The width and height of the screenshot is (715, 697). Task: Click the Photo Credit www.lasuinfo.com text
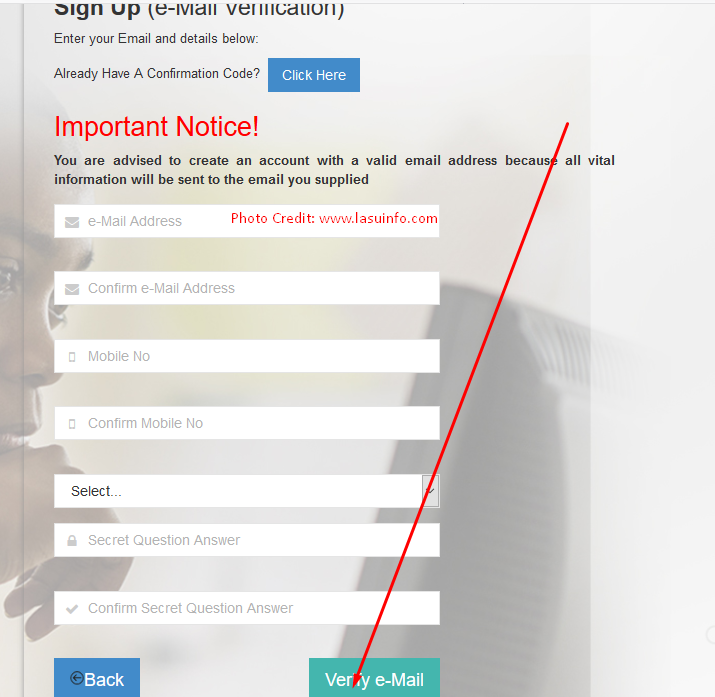(334, 218)
